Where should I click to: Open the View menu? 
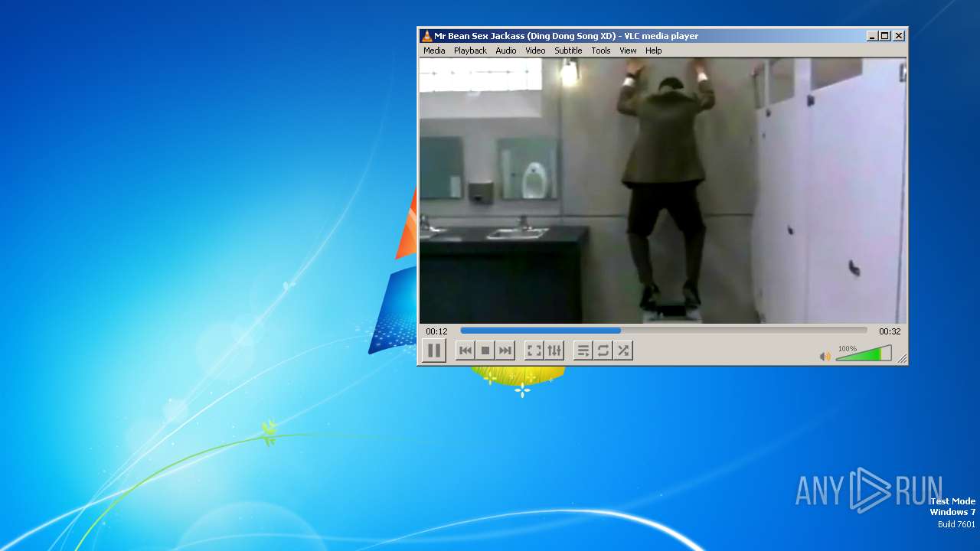coord(628,51)
